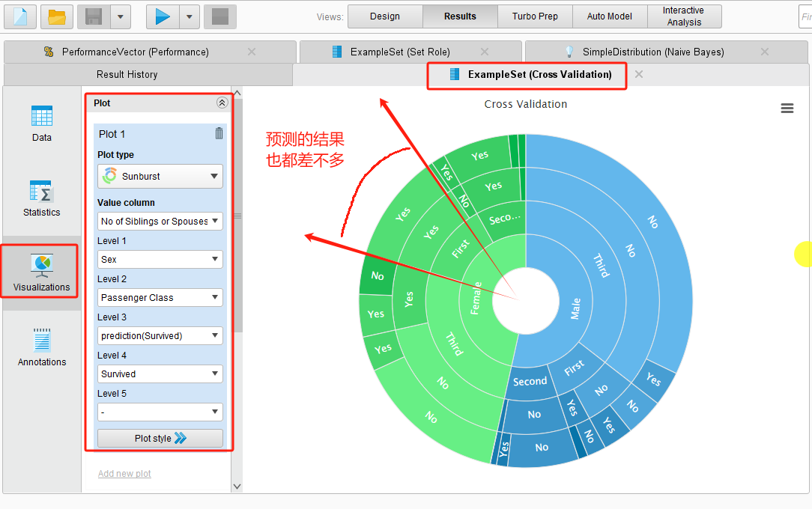Close the ExampleSet (Cross Validation) tab
Screen dimensions: 812x509
tap(639, 74)
